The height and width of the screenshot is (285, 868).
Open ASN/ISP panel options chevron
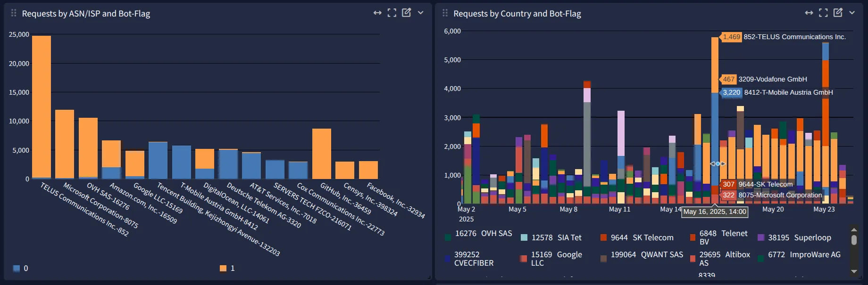coord(421,13)
